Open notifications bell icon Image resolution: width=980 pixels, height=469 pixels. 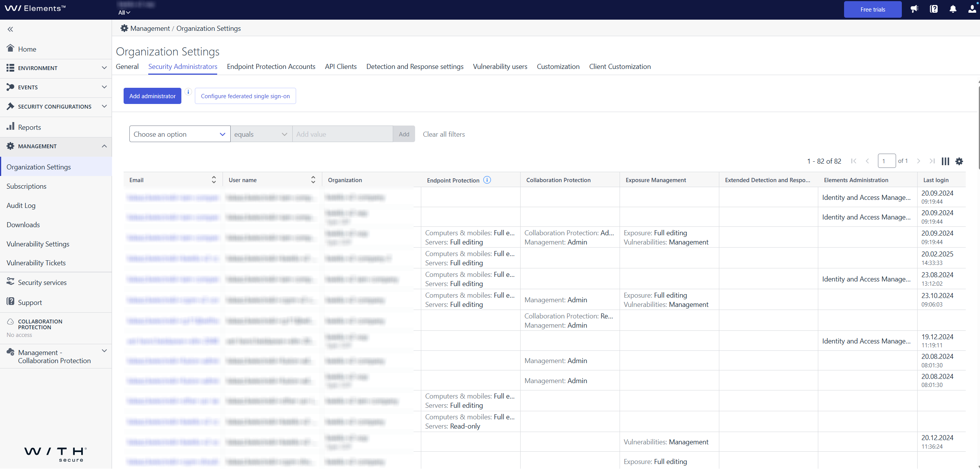(x=953, y=9)
